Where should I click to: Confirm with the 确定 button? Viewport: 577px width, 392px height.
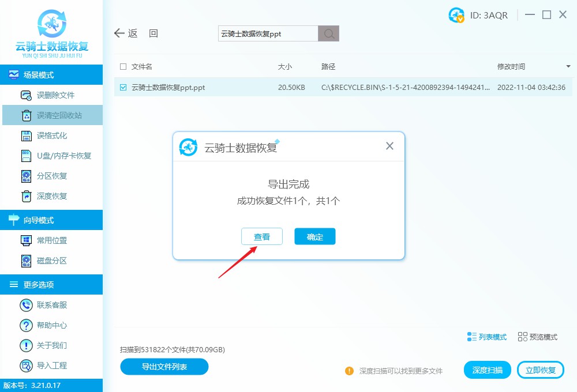point(314,236)
